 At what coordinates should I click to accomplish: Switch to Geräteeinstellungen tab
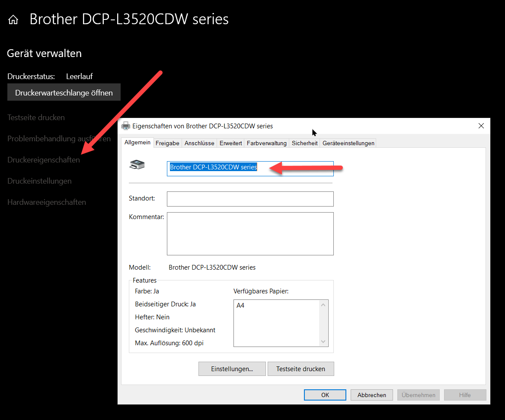tap(348, 143)
